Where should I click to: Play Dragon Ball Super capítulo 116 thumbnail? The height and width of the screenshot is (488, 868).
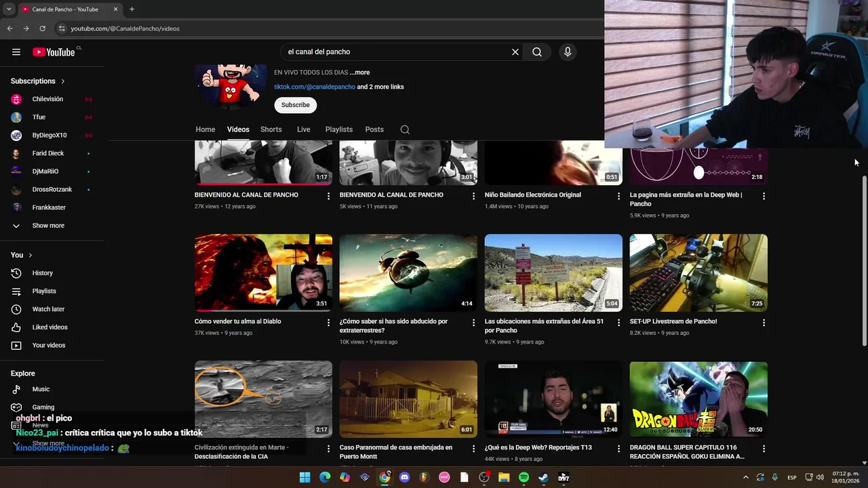click(x=698, y=399)
